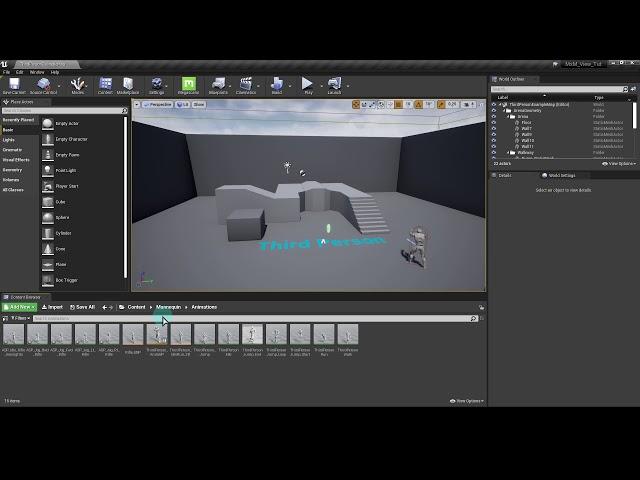Open the Cinematics clapperboard icon
The height and width of the screenshot is (480, 640).
click(246, 86)
